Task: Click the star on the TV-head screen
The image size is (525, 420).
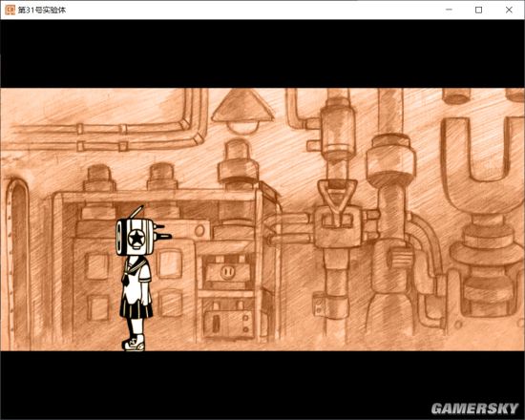Action: point(136,238)
